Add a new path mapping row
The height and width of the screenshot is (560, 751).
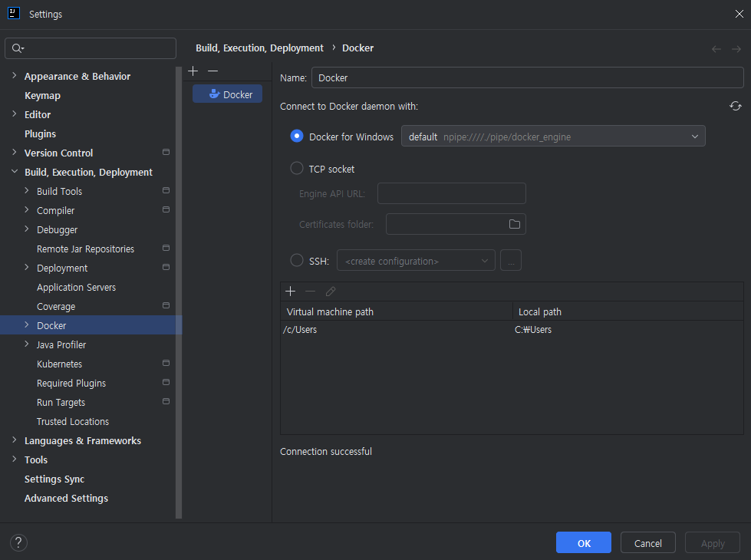[290, 292]
